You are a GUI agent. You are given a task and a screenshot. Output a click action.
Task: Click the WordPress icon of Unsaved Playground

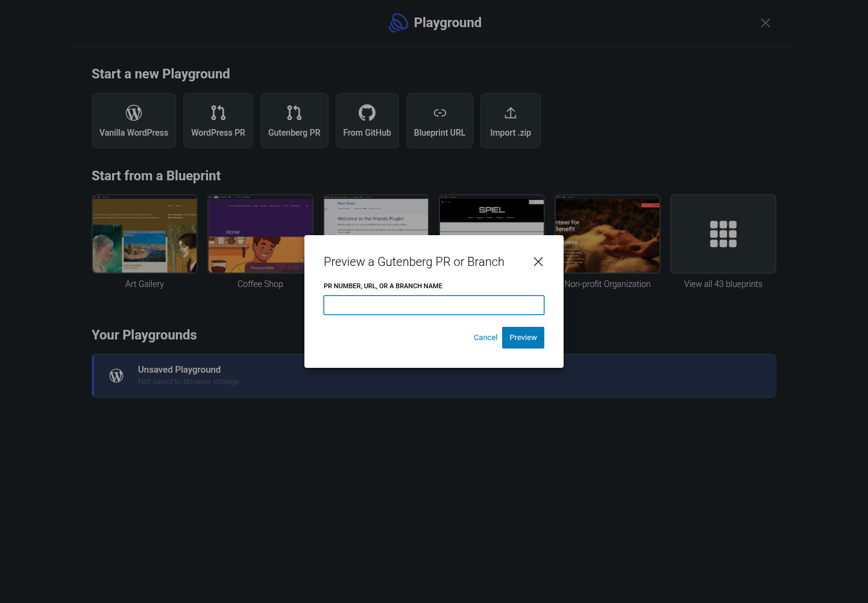click(116, 376)
